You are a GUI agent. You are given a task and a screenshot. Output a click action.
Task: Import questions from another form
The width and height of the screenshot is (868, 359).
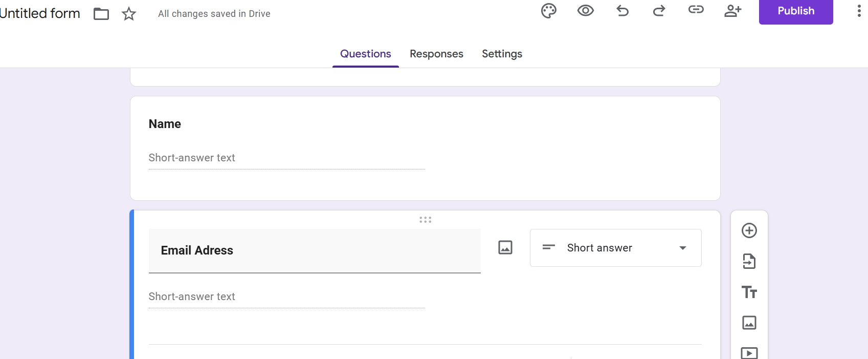coord(749,261)
